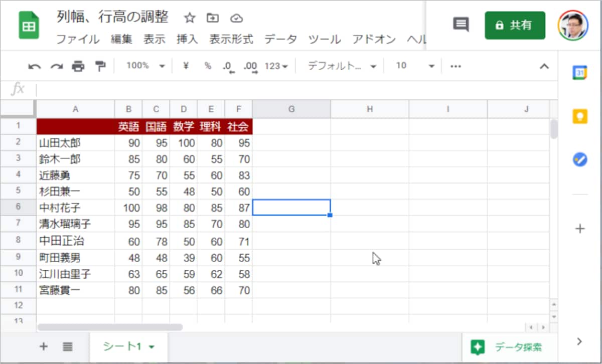The image size is (602, 364).
Task: Open the Google Sheets home icon
Action: pos(29,26)
